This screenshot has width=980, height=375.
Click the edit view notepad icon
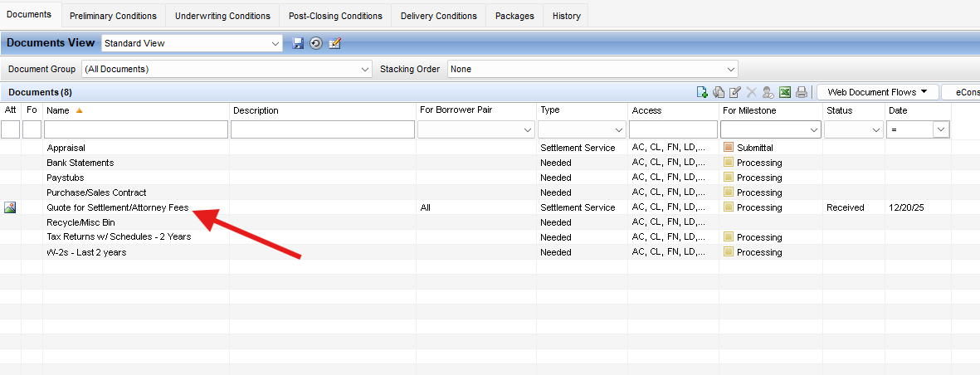[335, 43]
